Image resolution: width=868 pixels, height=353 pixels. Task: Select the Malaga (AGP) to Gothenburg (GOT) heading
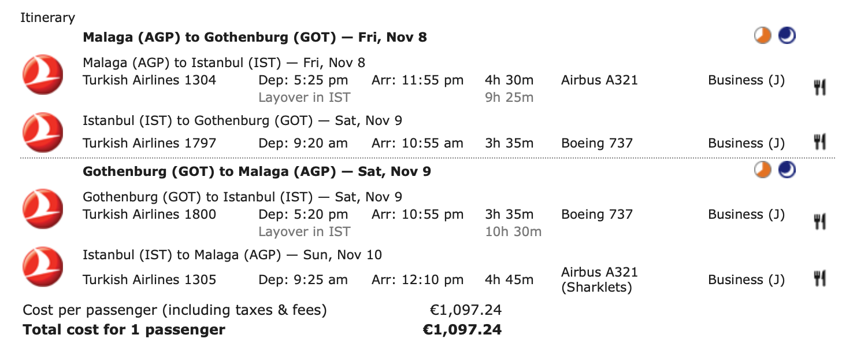coord(255,38)
